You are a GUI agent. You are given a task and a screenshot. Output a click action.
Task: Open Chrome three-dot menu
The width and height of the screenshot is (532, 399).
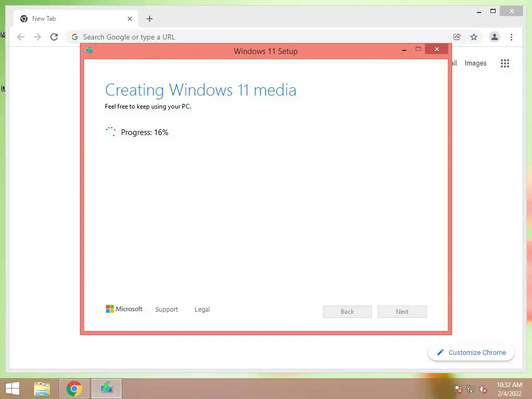[511, 37]
